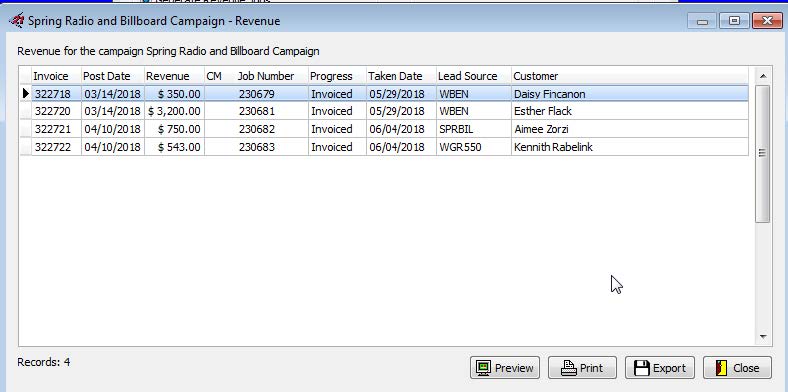Click the row selector for invoice 322720

26,111
